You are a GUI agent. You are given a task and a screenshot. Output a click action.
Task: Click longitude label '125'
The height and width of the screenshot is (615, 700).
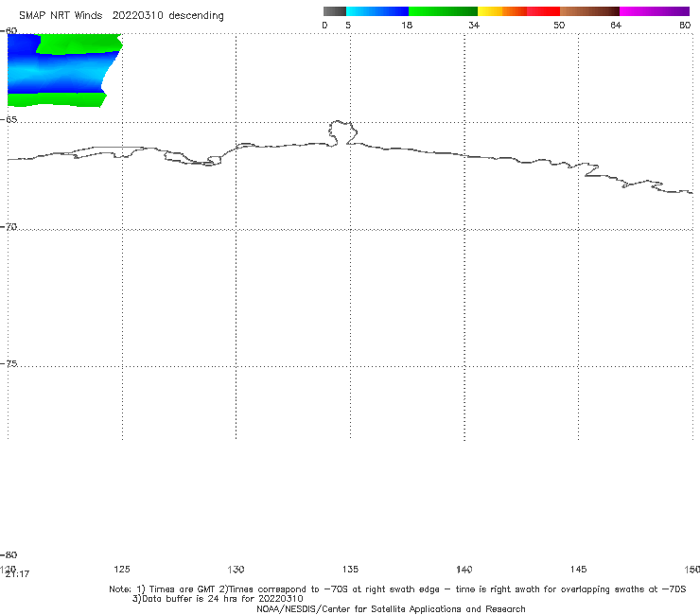tap(122, 569)
